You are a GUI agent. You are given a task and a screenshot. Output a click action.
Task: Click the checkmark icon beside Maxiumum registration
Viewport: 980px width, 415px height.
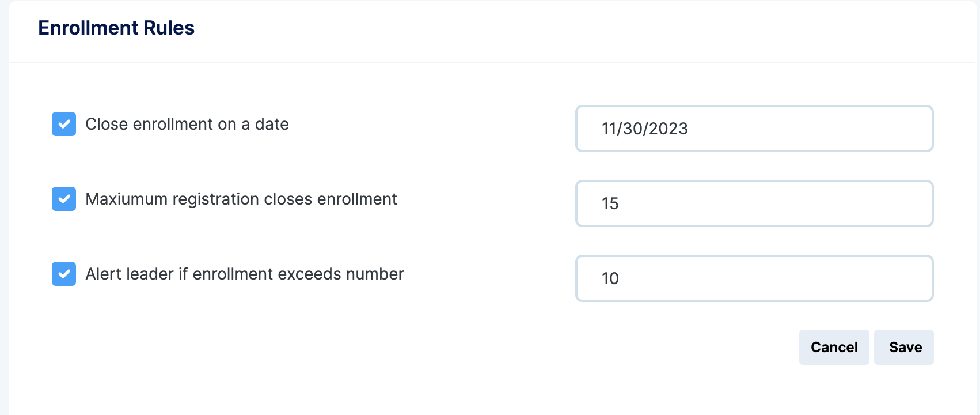coord(64,199)
